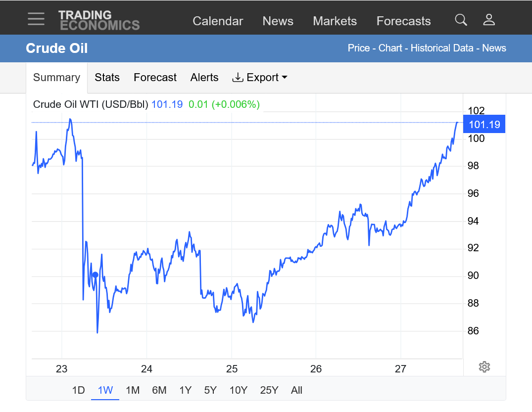Viewport: 532px width, 412px height.
Task: Click the search magnifier icon
Action: (461, 20)
